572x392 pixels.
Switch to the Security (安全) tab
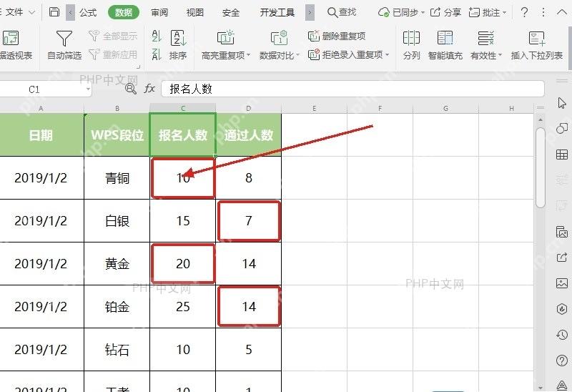(x=230, y=12)
